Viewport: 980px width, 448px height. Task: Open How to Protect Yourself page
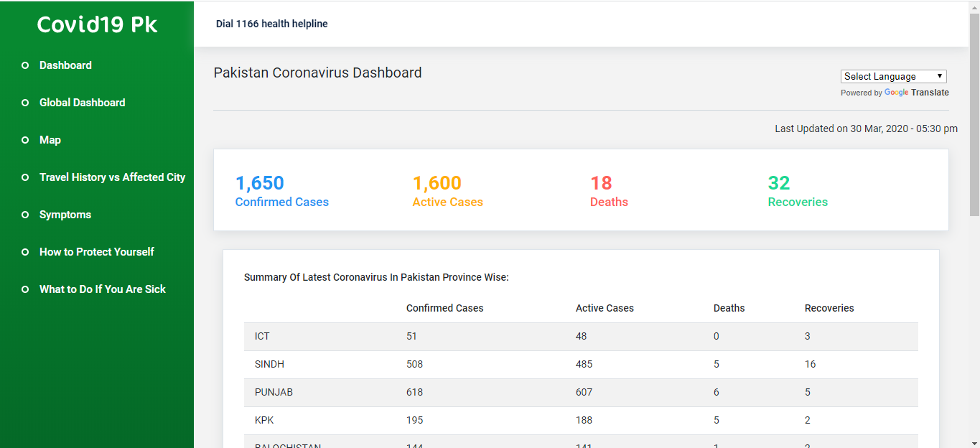pyautogui.click(x=97, y=252)
